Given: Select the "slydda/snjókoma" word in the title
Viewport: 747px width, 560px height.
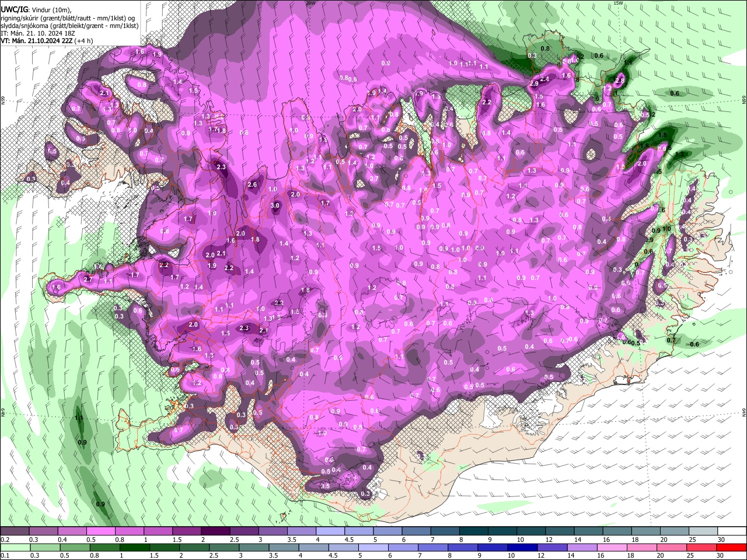Looking at the screenshot, I should 26,26.
